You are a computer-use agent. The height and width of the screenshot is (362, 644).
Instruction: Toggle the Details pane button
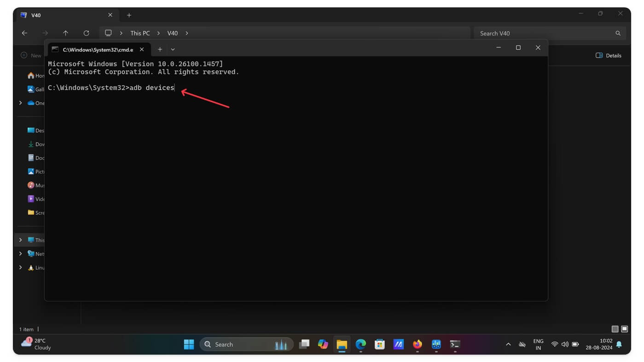coord(609,56)
